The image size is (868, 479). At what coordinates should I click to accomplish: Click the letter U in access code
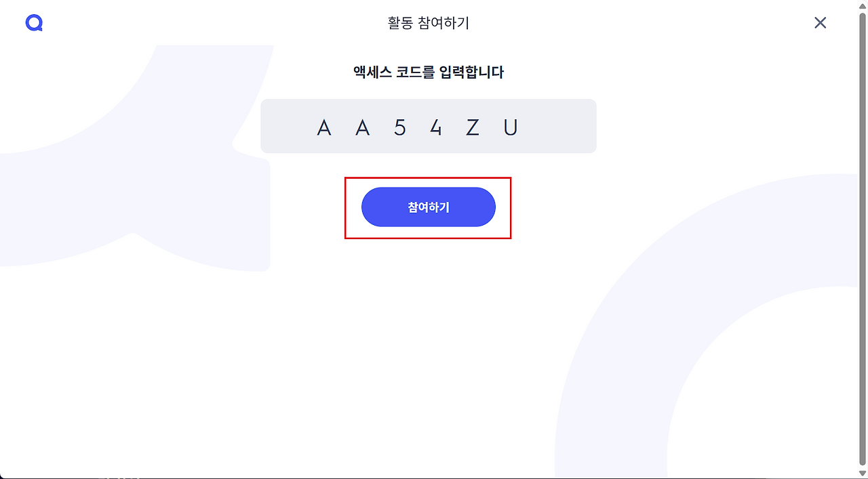(511, 127)
